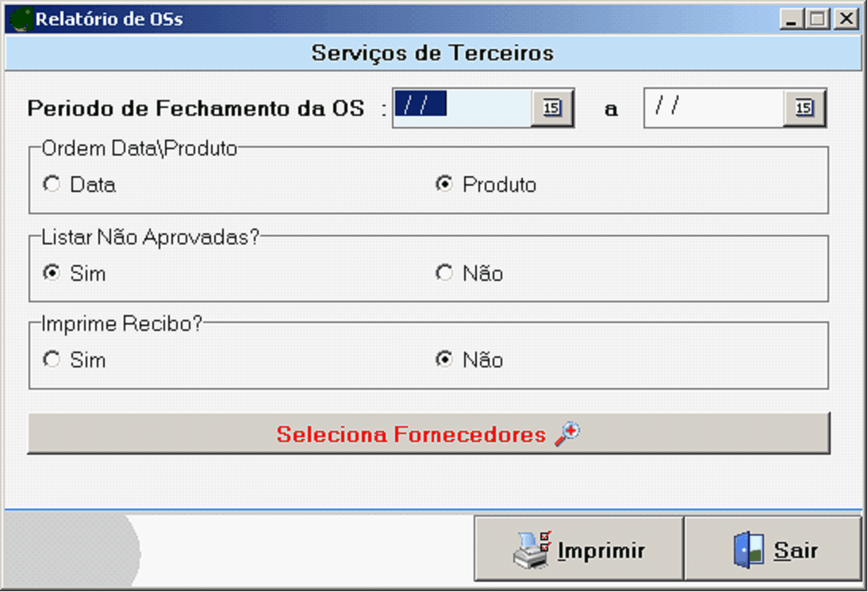
Task: Choose Sim under Imprime Recibo
Action: pos(52,360)
